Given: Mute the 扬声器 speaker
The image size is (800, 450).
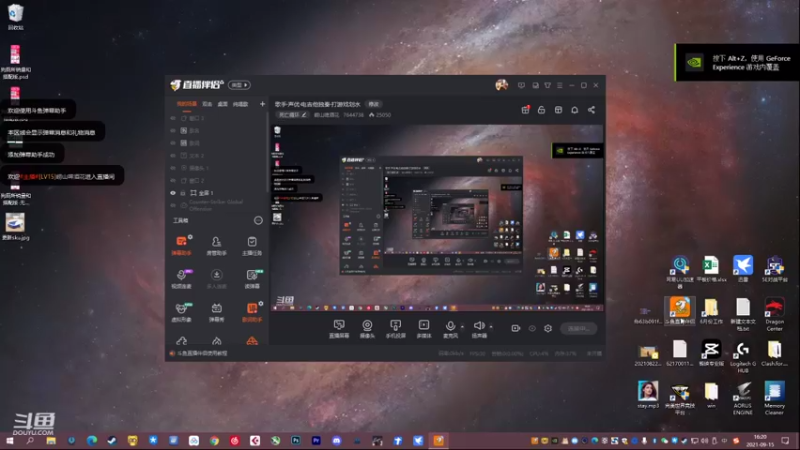Looking at the screenshot, I should [x=479, y=329].
